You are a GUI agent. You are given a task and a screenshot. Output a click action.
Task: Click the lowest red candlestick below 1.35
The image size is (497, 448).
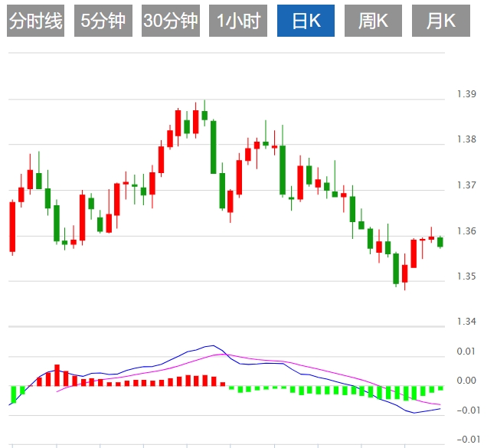coord(405,273)
